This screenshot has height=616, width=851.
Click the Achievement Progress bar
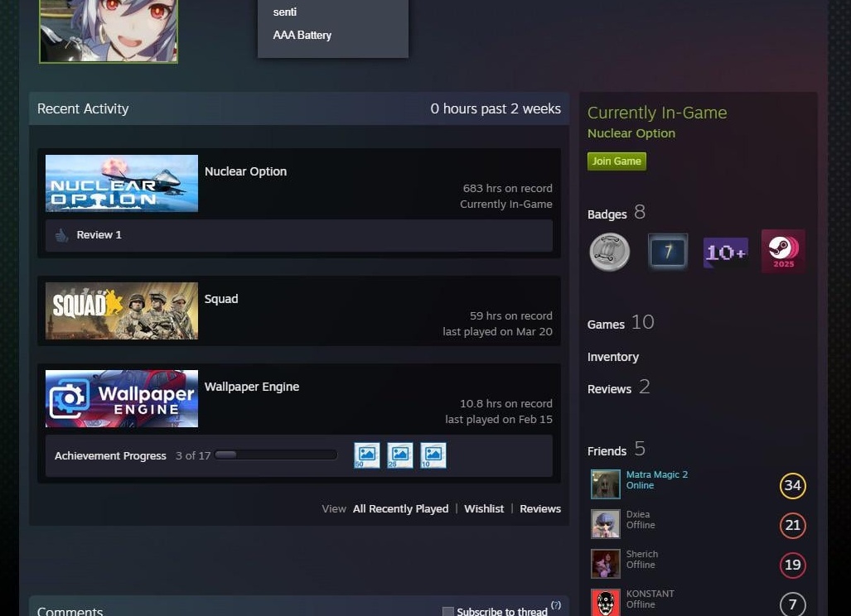click(x=276, y=455)
